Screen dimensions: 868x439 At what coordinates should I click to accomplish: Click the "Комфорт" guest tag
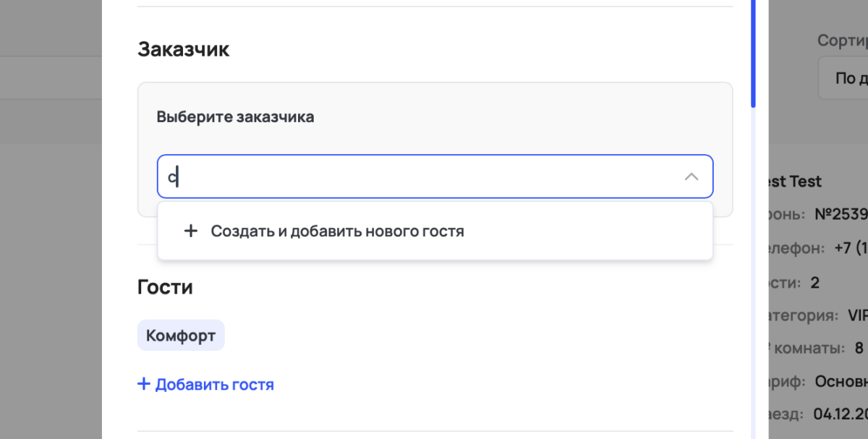[180, 335]
